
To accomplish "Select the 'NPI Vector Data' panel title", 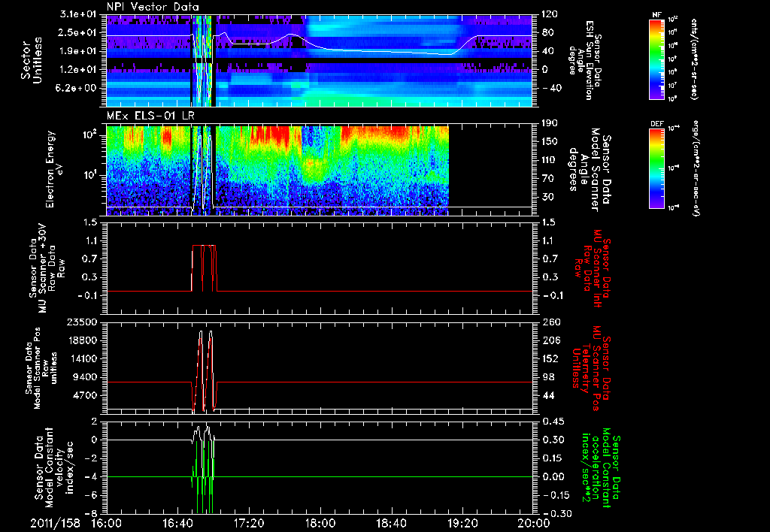I will coord(153,7).
